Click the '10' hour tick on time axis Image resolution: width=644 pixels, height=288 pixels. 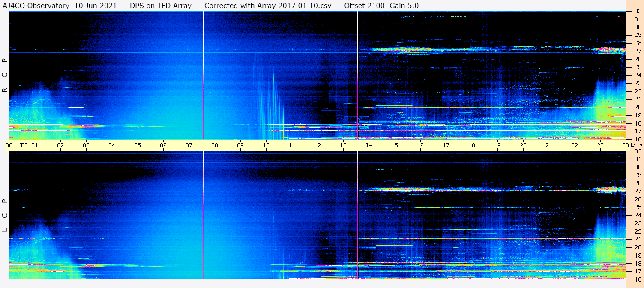click(x=266, y=145)
